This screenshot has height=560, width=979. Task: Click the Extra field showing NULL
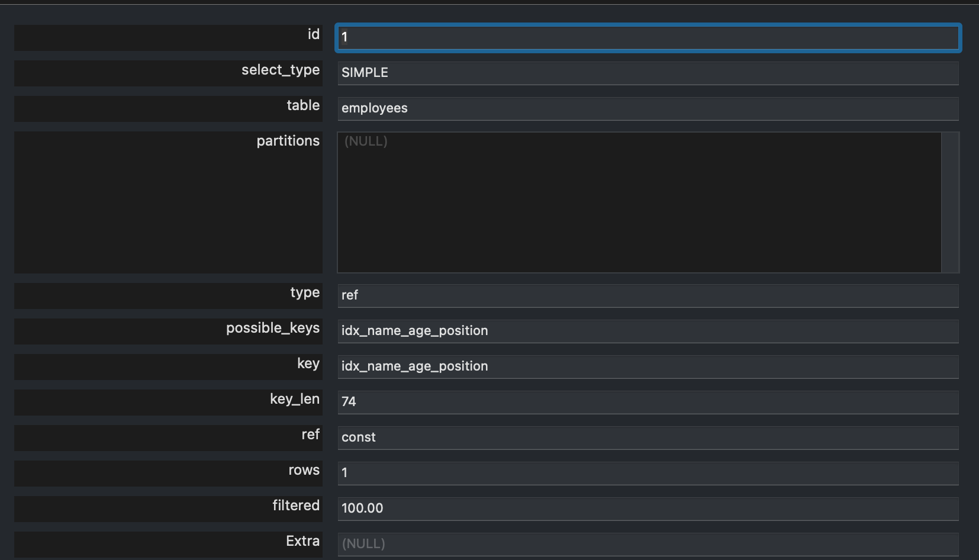pos(648,544)
